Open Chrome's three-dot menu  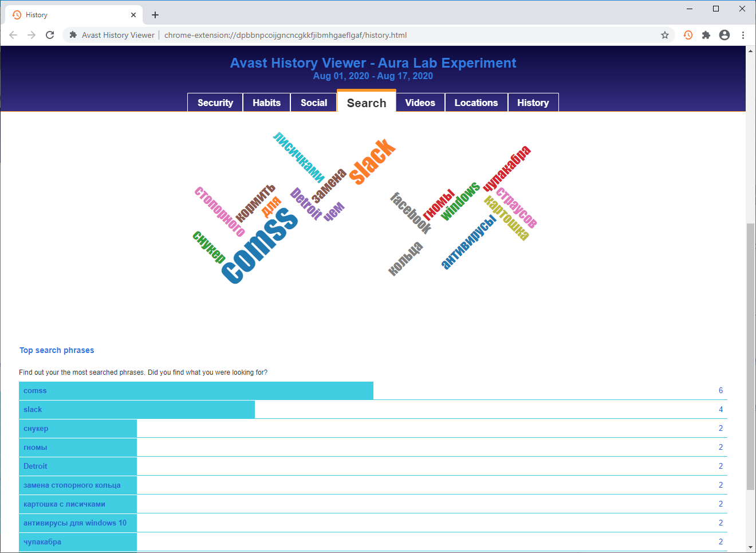point(743,35)
